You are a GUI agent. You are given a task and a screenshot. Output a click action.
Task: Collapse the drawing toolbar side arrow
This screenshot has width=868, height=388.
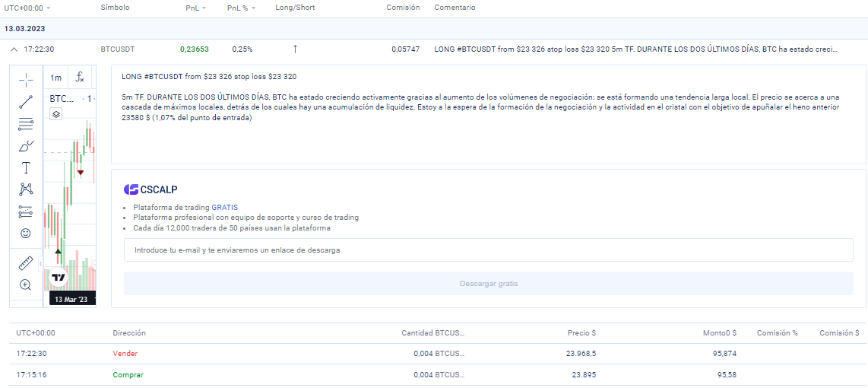point(40,266)
